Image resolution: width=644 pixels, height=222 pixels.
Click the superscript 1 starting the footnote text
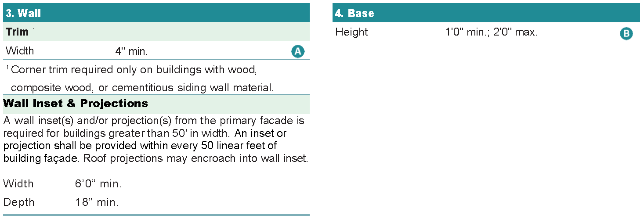[x=7, y=68]
